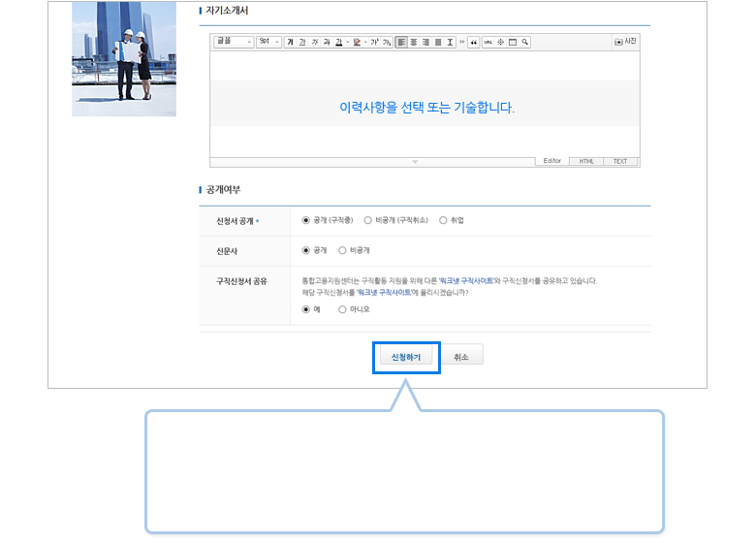Center align text in the editor

click(414, 43)
